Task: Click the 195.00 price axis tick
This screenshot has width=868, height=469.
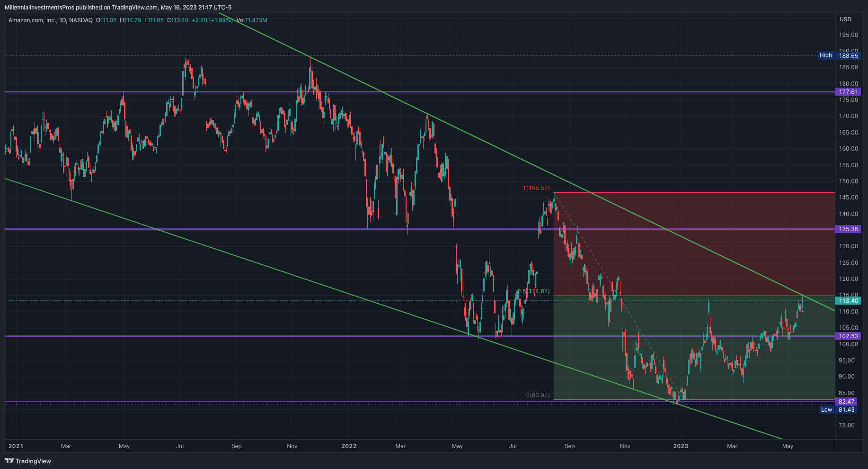Action: pos(848,35)
